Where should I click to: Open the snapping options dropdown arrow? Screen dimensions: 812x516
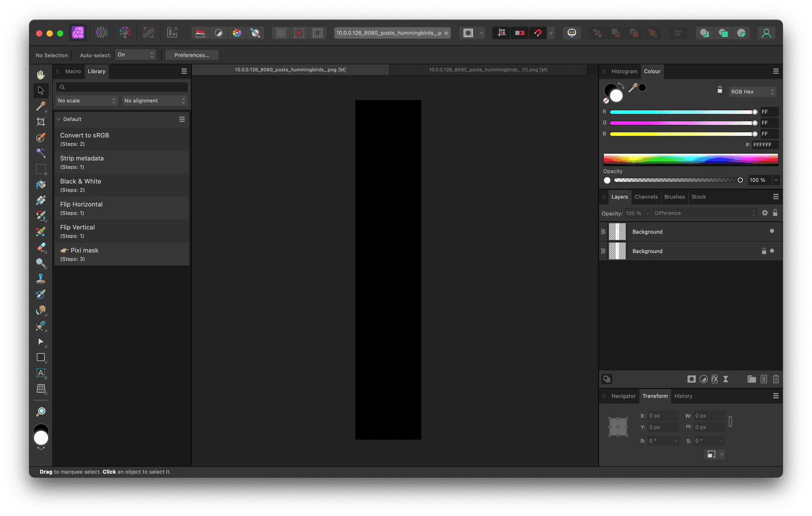tap(551, 33)
